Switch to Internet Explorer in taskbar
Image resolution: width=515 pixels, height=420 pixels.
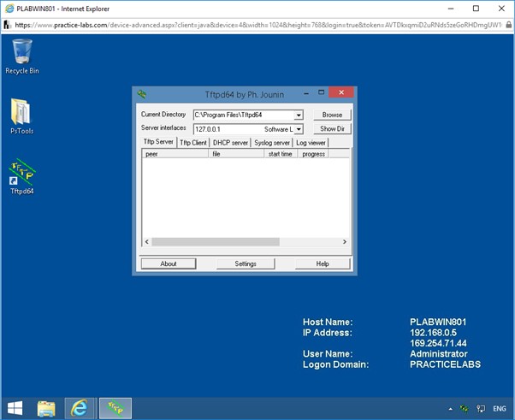click(80, 409)
